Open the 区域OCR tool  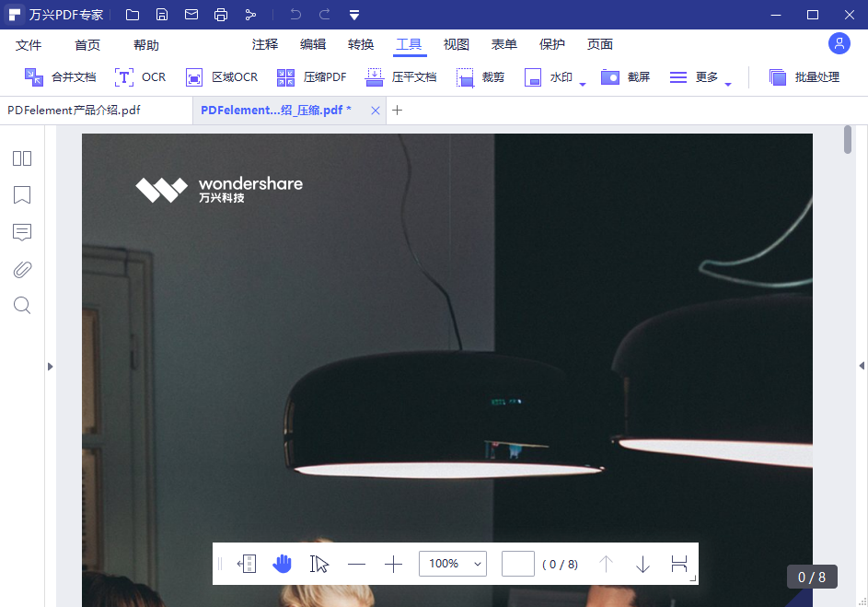click(x=220, y=76)
